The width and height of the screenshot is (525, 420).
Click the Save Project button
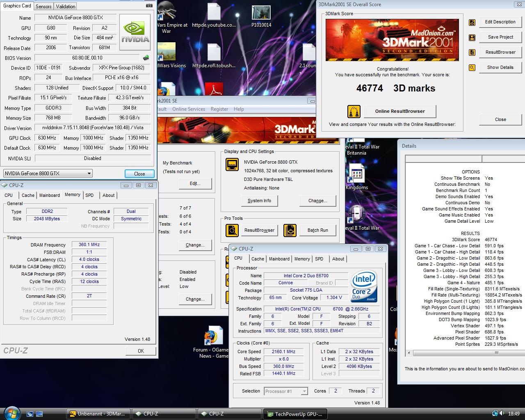pos(500,37)
